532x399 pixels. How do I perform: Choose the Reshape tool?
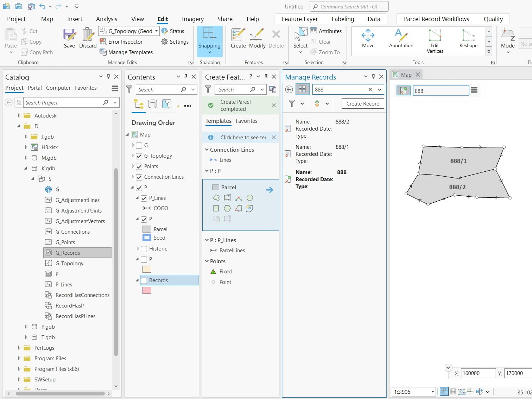[468, 39]
